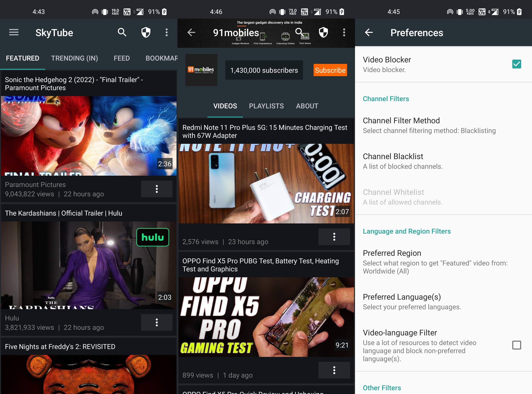
Task: Tap the Hulu channel name
Action: (x=12, y=318)
